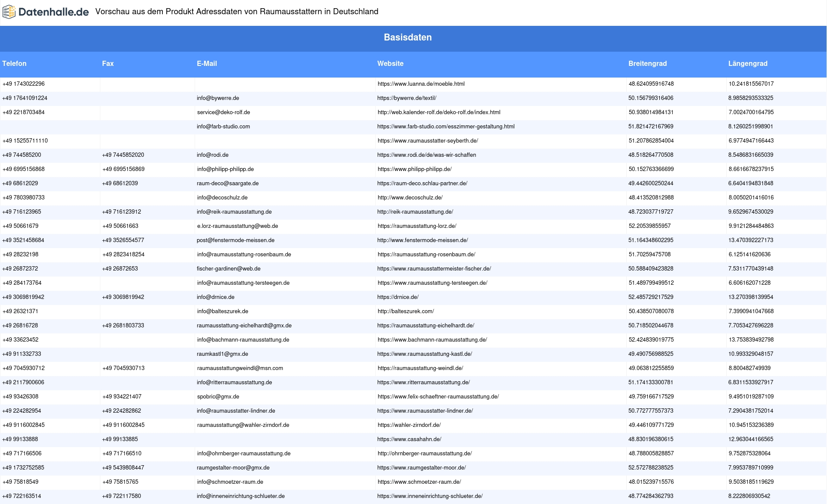Click email info@drnice.de
The height and width of the screenshot is (504, 827).
(215, 297)
